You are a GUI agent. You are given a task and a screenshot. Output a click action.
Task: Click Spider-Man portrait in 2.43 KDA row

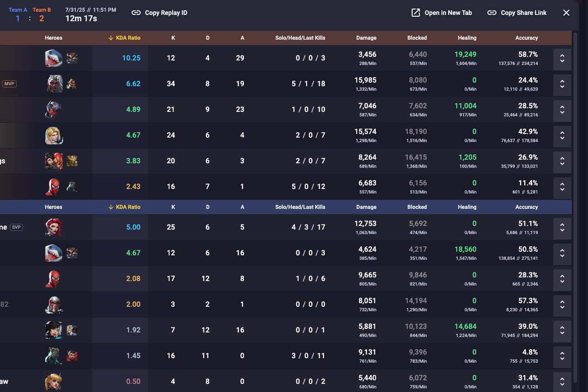coord(53,187)
